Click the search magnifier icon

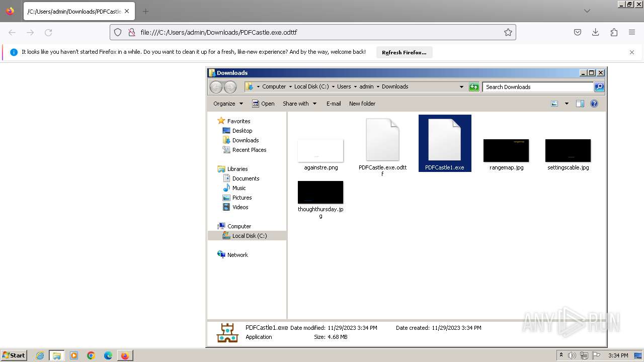coord(599,87)
